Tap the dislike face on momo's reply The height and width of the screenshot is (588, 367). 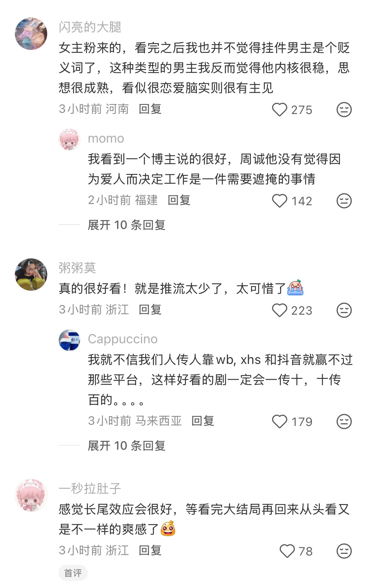344,201
